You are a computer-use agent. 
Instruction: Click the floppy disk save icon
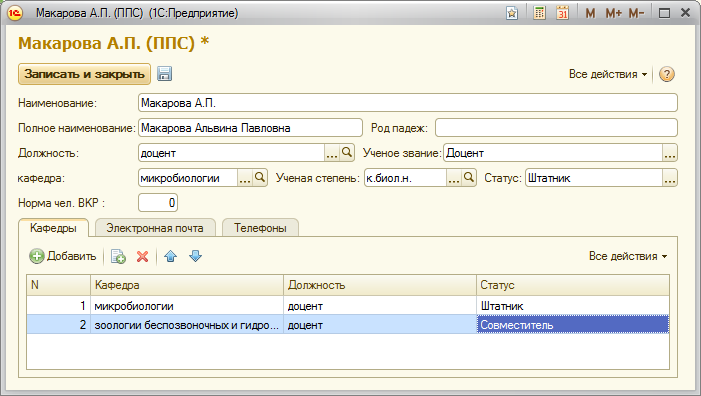click(165, 74)
